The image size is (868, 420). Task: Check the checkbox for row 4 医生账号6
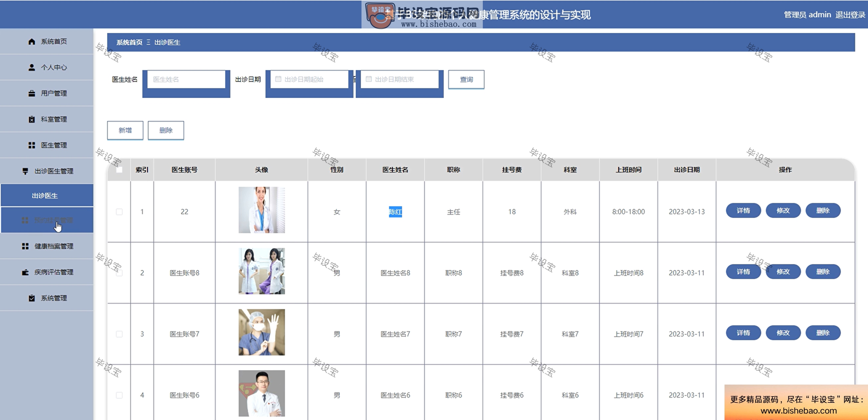point(119,395)
